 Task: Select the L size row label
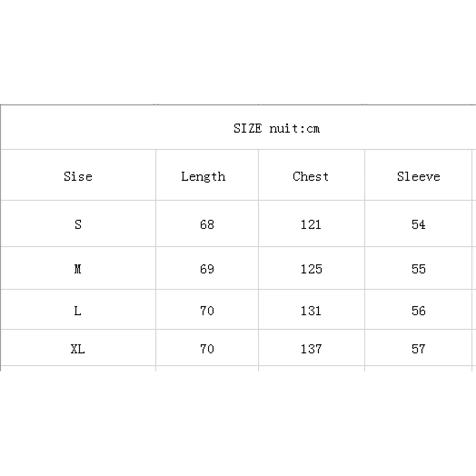pos(78,311)
